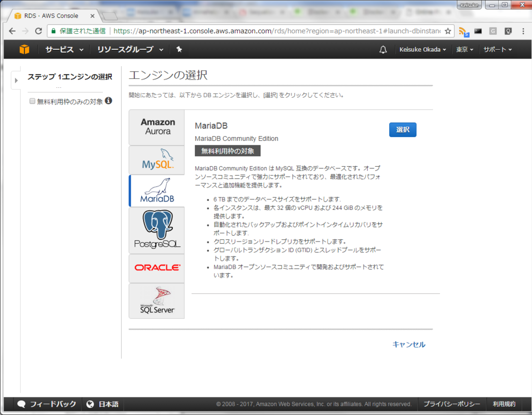Click the フィードバック footer button
This screenshot has width=532, height=415.
47,404
